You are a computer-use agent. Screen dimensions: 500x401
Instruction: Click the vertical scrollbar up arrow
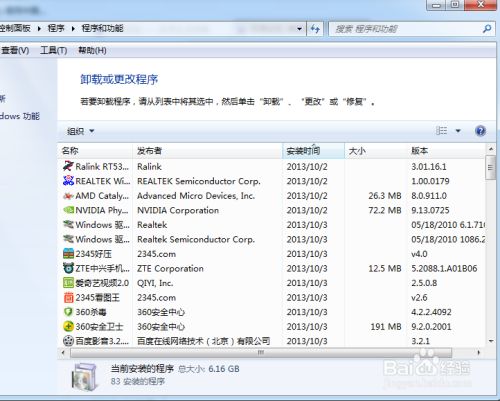pyautogui.click(x=491, y=149)
